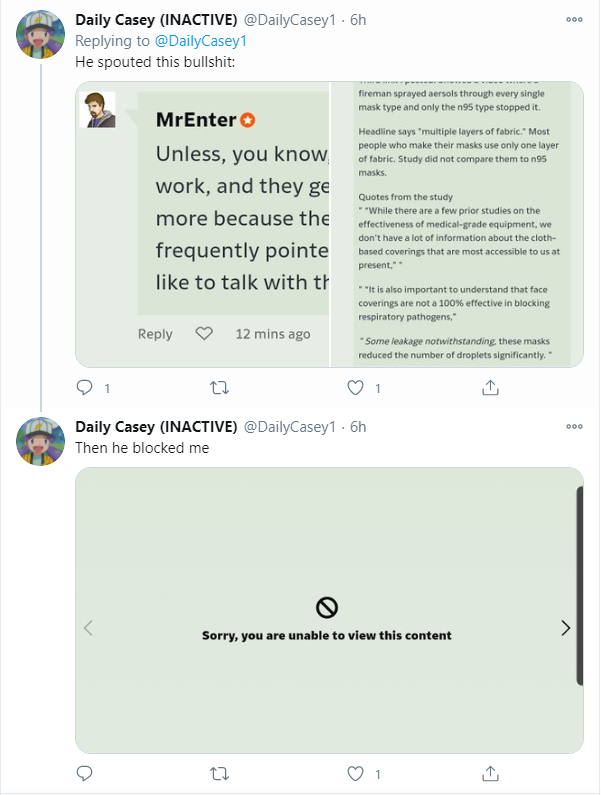The height and width of the screenshot is (795, 601).
Task: Go to previous image in blocked content
Action: [x=88, y=628]
